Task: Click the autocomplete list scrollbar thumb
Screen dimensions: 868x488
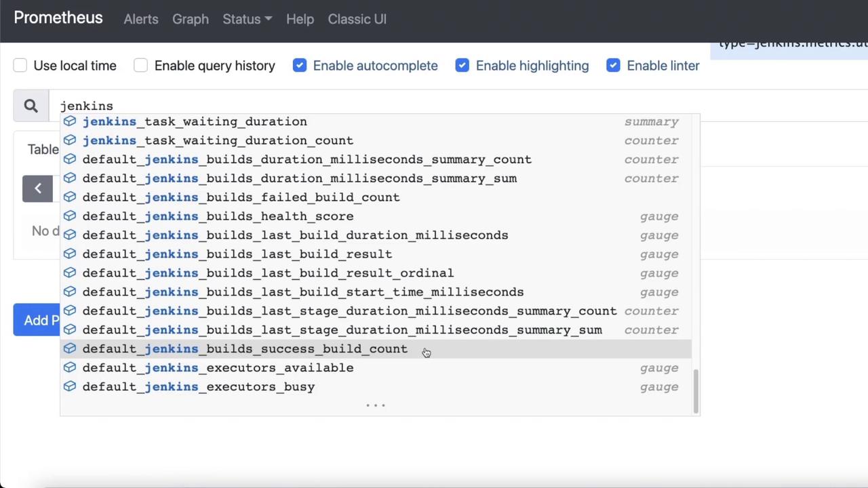Action: [696, 391]
